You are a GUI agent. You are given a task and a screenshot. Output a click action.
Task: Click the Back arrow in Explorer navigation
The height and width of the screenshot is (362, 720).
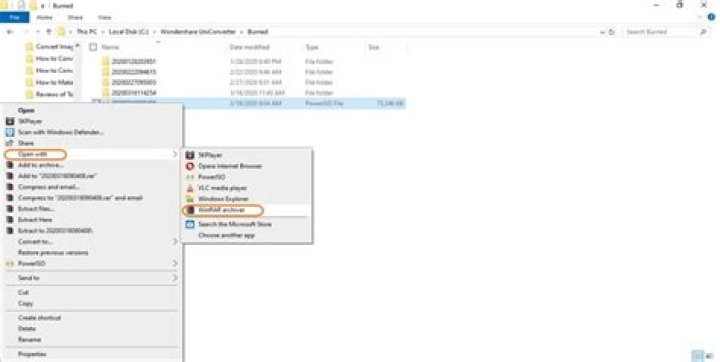(10, 32)
